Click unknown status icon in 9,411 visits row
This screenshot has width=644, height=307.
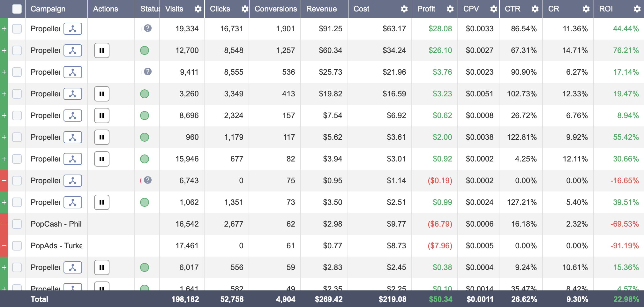pyautogui.click(x=147, y=72)
